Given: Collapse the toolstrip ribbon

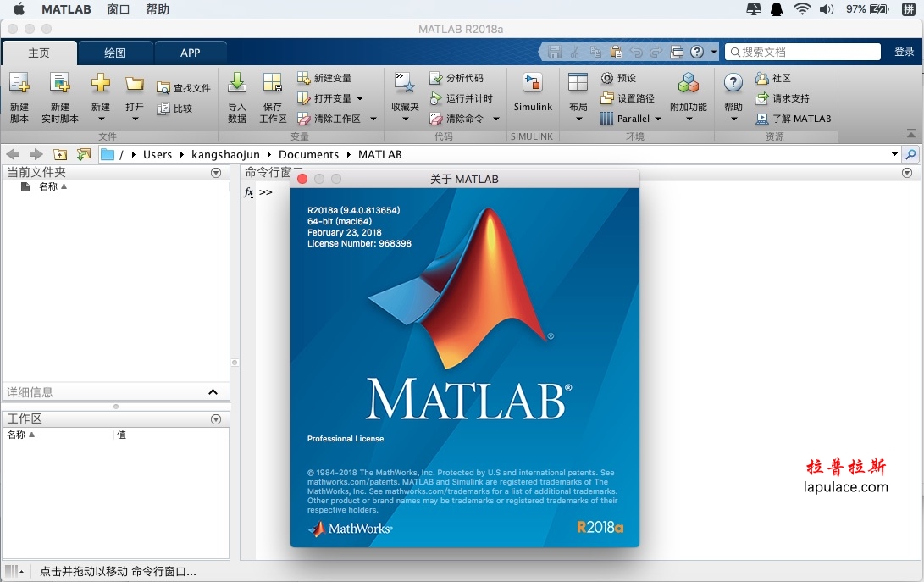Looking at the screenshot, I should 911,133.
